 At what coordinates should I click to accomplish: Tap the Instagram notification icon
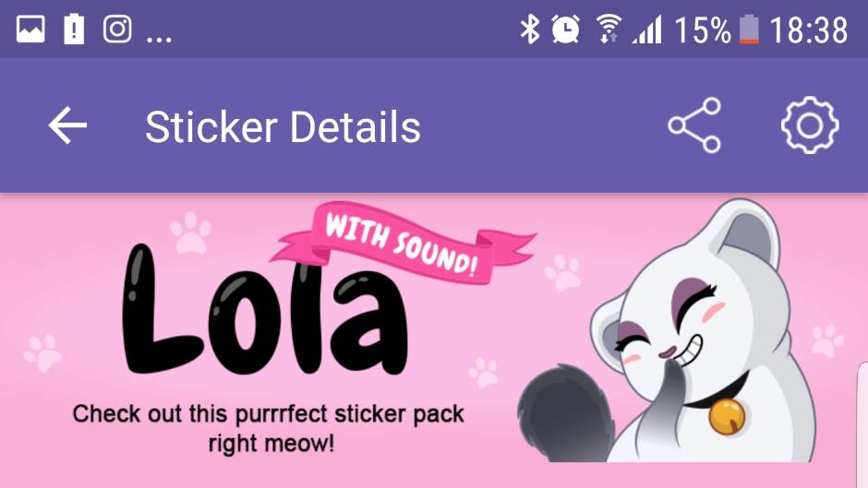[117, 30]
